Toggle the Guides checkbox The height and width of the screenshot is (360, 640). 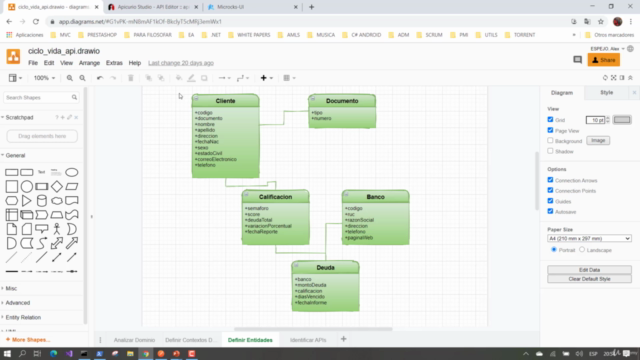550,201
